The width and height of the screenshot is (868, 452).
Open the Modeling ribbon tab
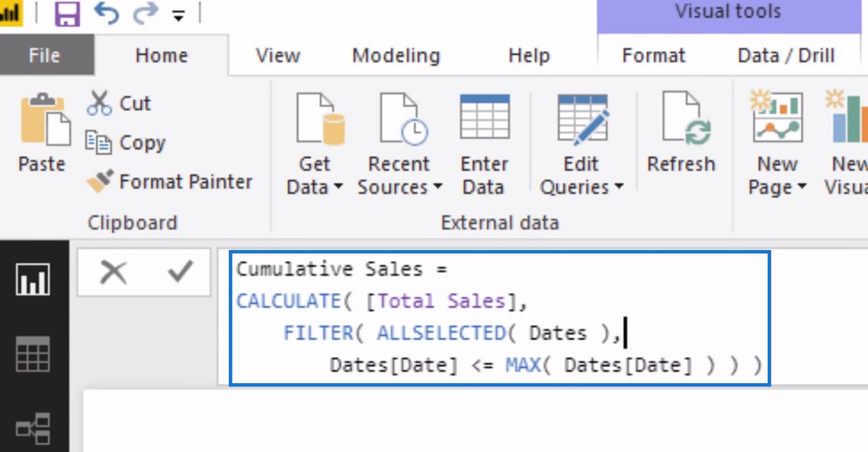click(x=396, y=55)
